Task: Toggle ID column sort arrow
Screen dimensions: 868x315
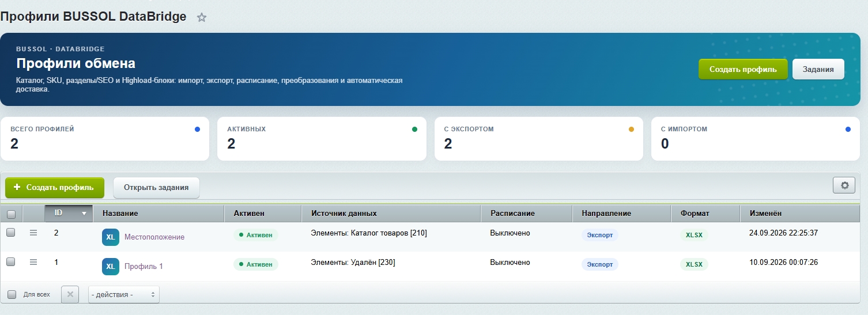Action: pos(84,214)
